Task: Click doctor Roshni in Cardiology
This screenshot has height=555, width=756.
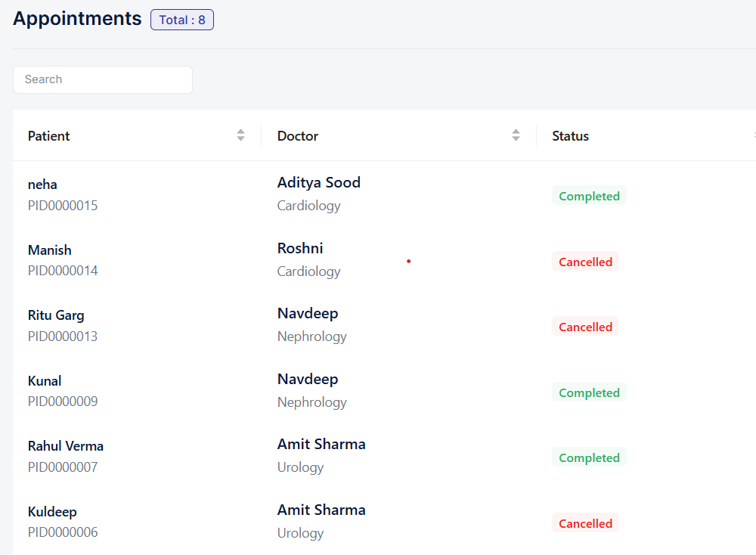Action: 300,248
